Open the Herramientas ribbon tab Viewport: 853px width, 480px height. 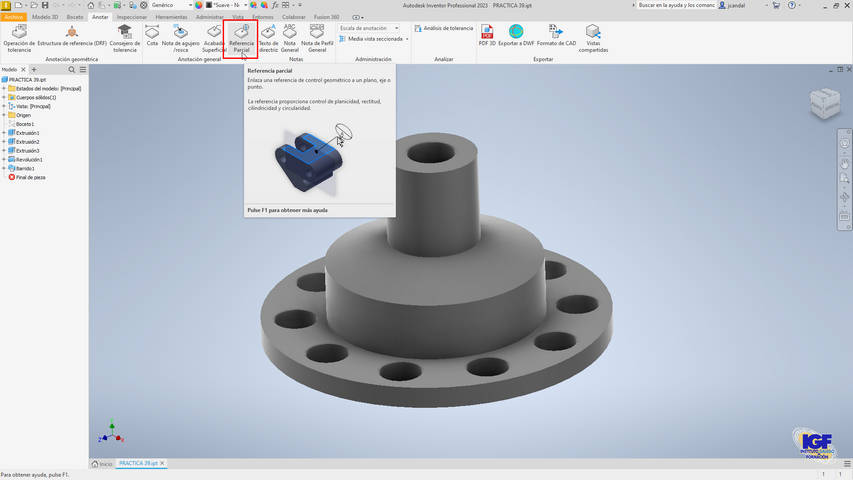click(x=171, y=17)
